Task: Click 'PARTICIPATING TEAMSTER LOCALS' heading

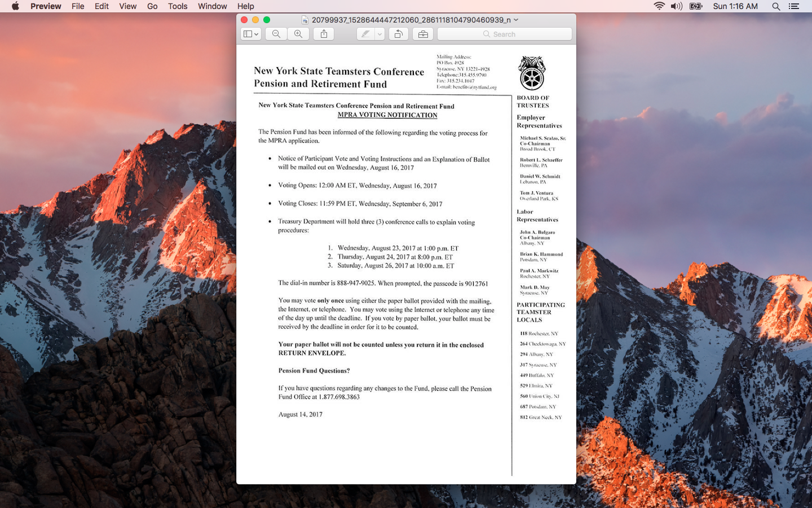Action: (541, 312)
